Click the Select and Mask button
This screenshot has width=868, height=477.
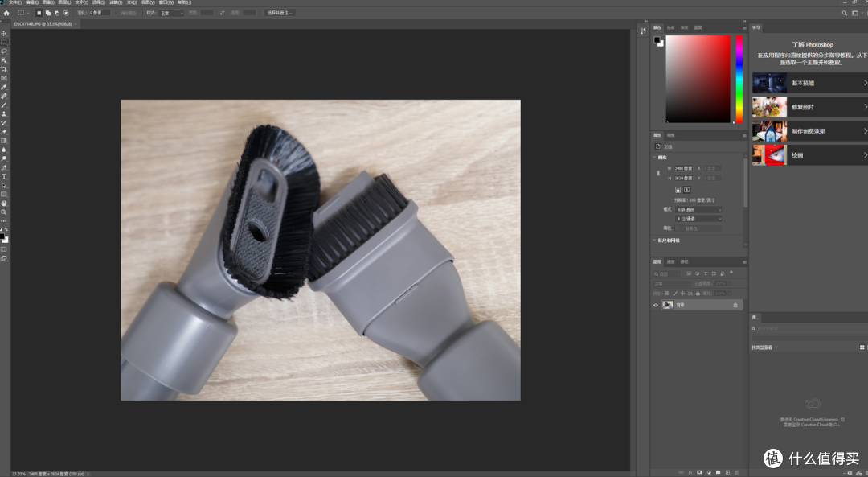[280, 13]
